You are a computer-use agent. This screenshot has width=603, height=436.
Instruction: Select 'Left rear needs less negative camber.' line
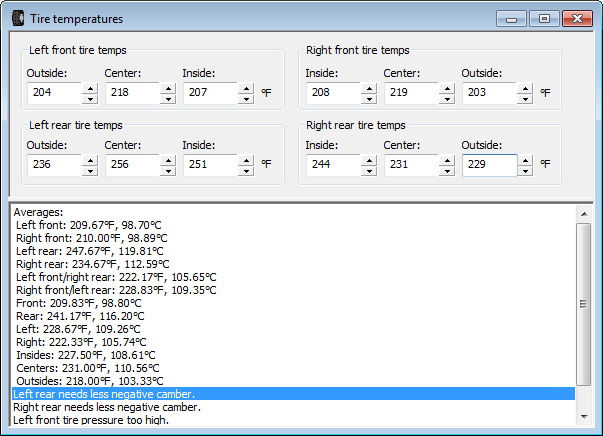click(x=293, y=394)
